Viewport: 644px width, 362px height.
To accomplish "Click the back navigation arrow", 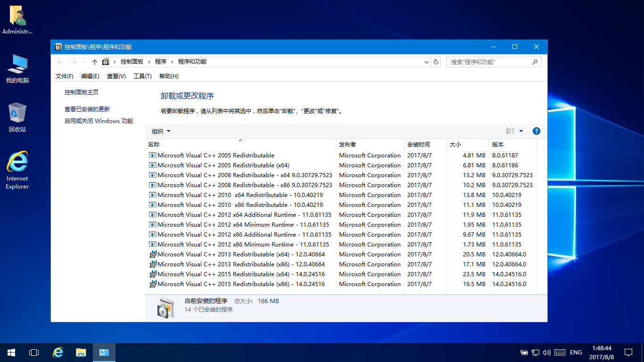I will [60, 62].
